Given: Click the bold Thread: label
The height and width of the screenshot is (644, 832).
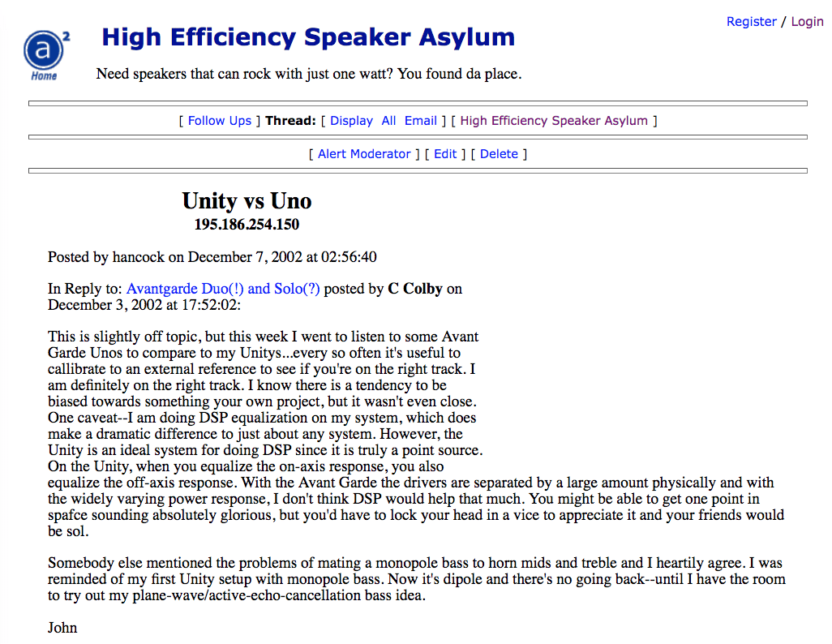Looking at the screenshot, I should pos(290,121).
